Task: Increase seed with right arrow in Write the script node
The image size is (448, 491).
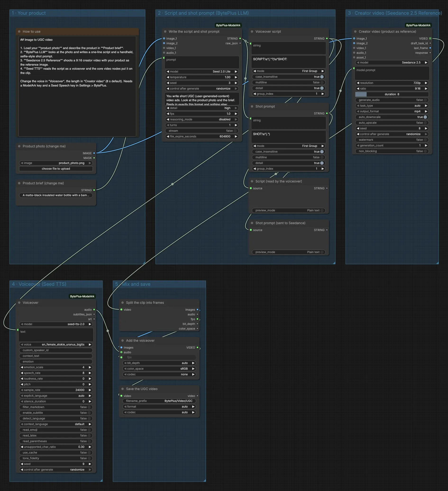Action: (x=236, y=83)
